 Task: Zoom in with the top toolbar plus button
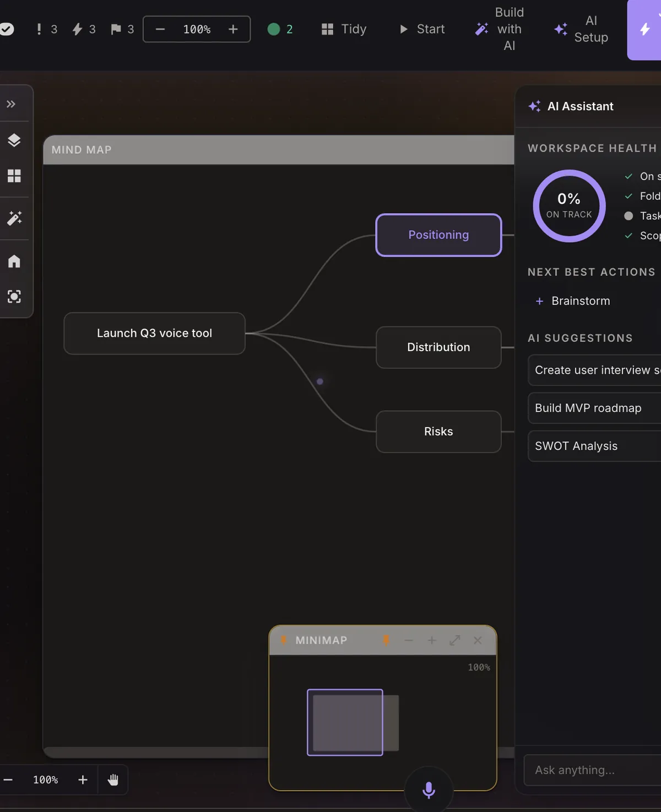[x=233, y=29]
